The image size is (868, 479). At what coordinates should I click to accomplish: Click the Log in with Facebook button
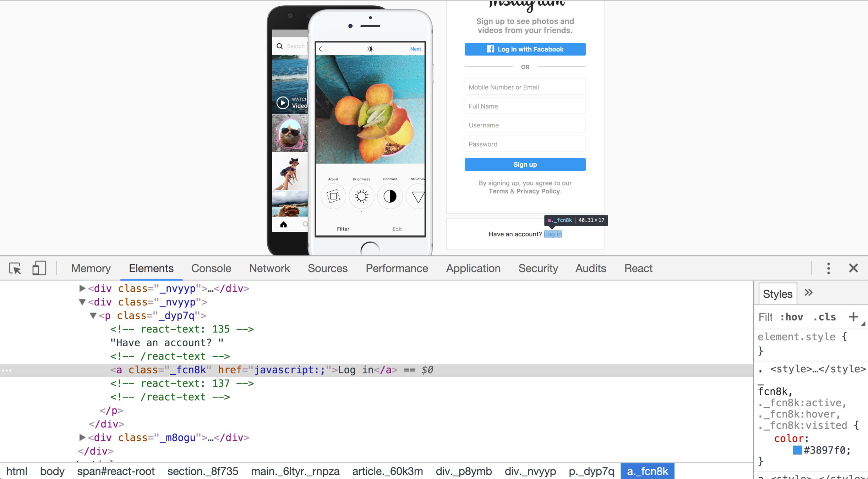pyautogui.click(x=525, y=49)
